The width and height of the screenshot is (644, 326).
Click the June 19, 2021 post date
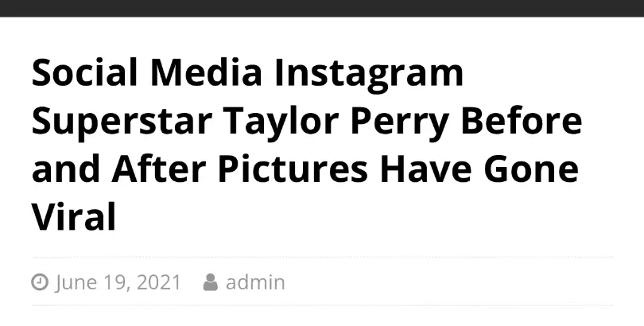tap(118, 282)
